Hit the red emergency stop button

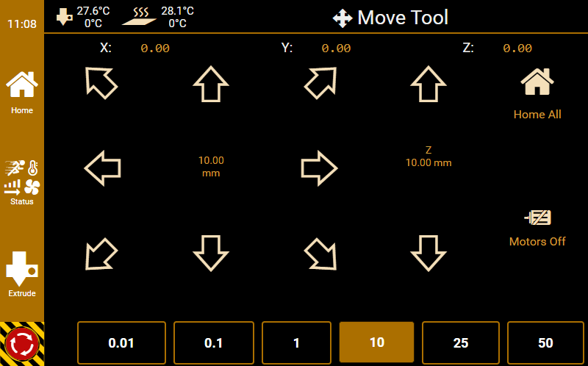[x=22, y=343]
